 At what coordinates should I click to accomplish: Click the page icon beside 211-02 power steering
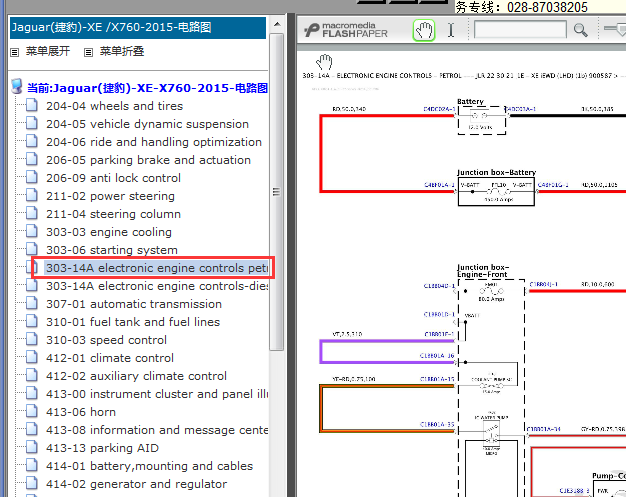[x=32, y=196]
